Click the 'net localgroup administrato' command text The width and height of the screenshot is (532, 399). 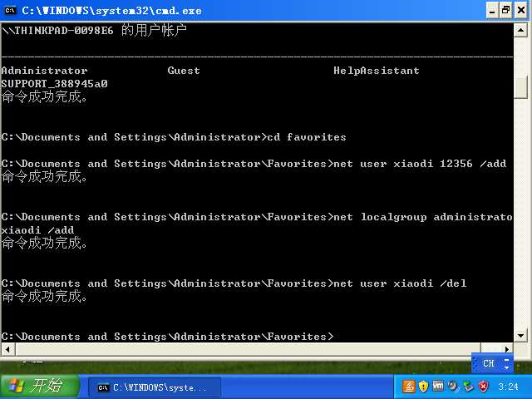pyautogui.click(x=423, y=217)
